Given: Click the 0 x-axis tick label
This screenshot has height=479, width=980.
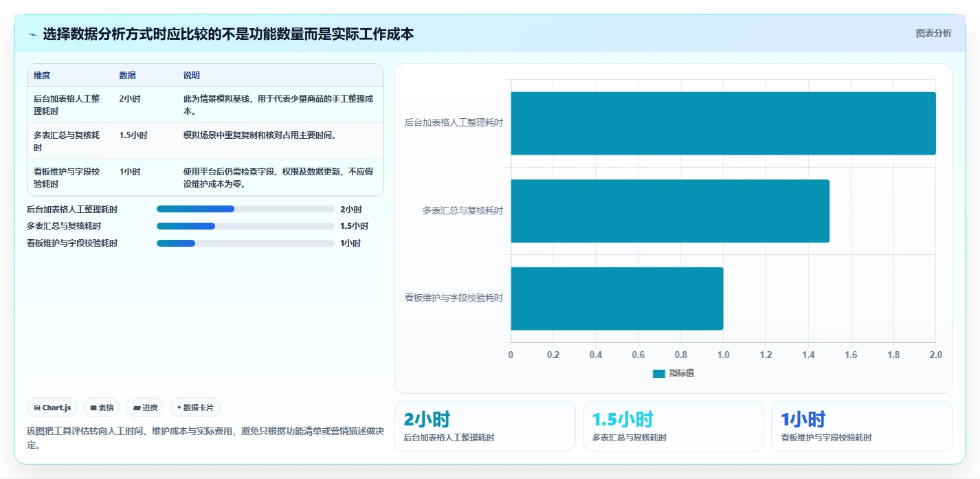Looking at the screenshot, I should [x=511, y=355].
